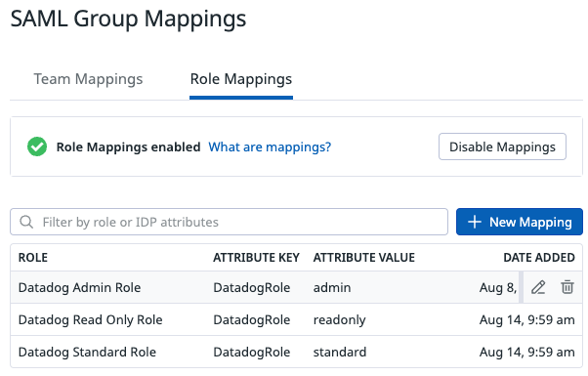The height and width of the screenshot is (376, 588).
Task: Select the Datadog Read Only Role row
Action: pos(296,319)
